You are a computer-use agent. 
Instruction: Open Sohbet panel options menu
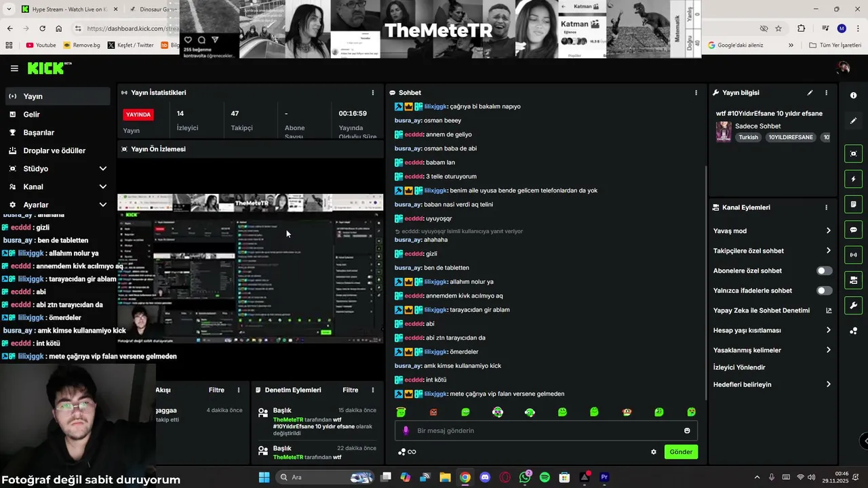coord(696,93)
